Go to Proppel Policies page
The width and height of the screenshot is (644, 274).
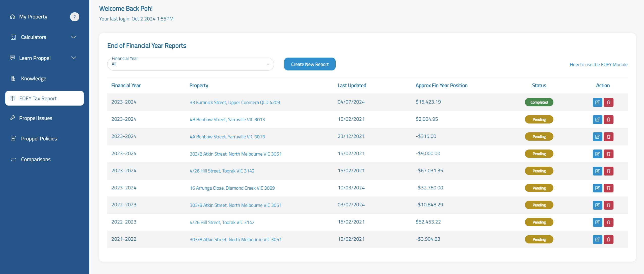pyautogui.click(x=39, y=139)
